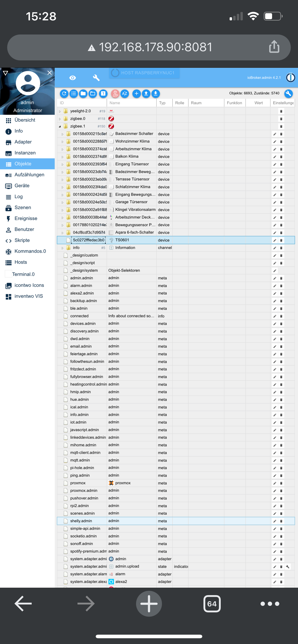The image size is (298, 644).
Task: Click ID column filter field
Action: [x=82, y=103]
